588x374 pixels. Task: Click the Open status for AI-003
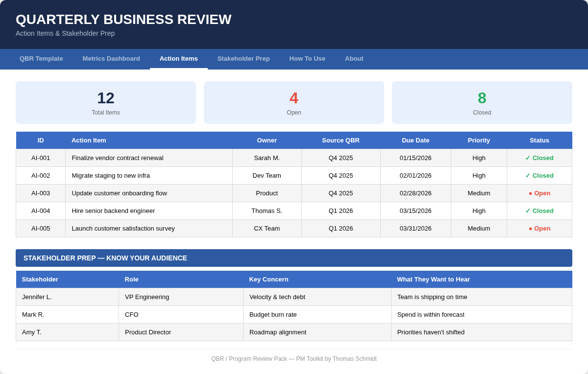point(539,193)
